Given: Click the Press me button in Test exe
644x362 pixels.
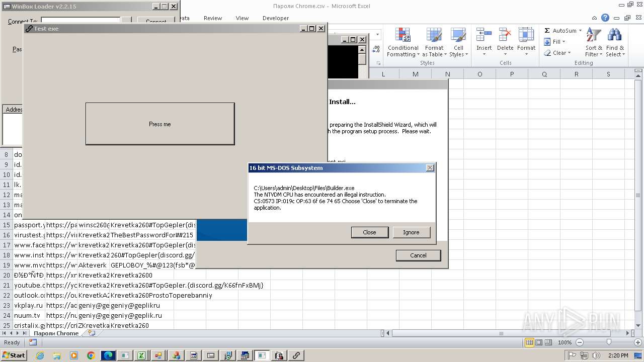Looking at the screenshot, I should click(x=160, y=124).
